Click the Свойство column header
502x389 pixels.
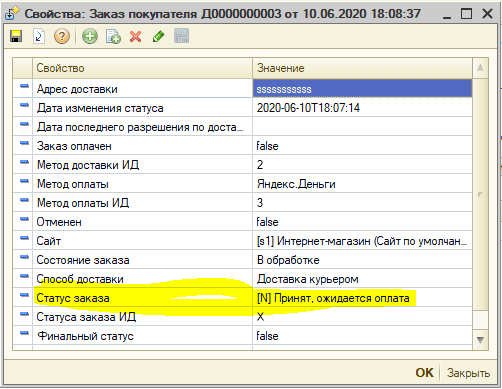click(142, 68)
